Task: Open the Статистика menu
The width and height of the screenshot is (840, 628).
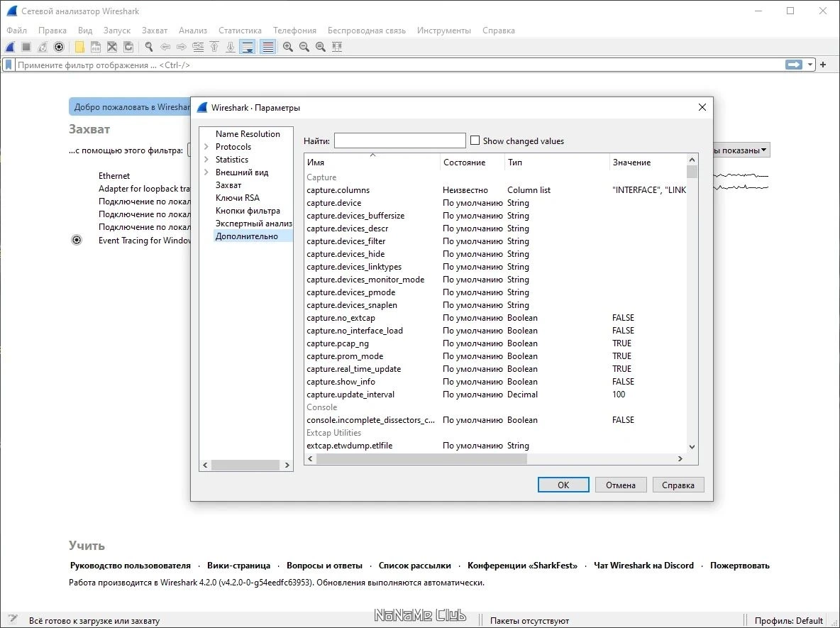Action: coord(240,31)
